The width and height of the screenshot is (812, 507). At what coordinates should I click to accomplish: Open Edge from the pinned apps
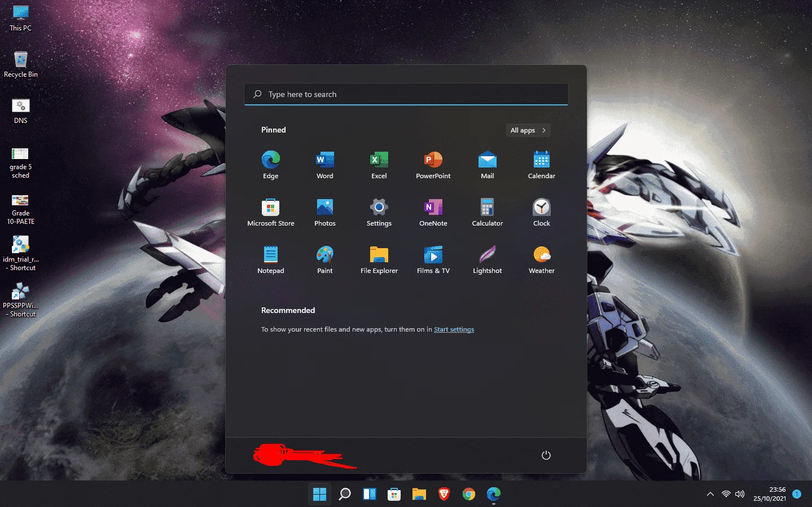coord(271,165)
